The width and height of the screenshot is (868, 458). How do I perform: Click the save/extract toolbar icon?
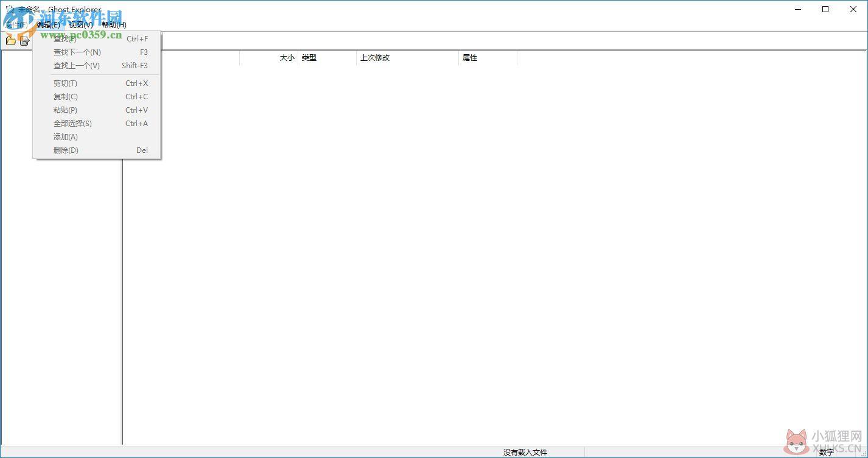[x=24, y=41]
